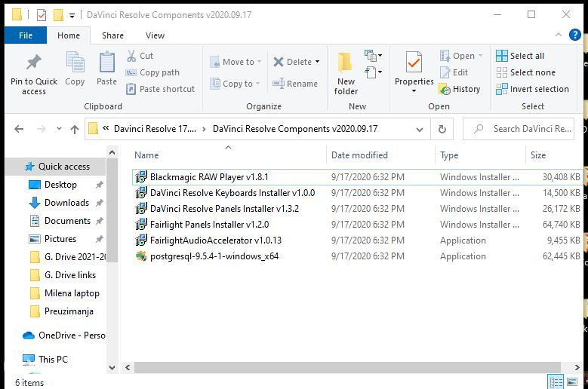Viewport: 588px width, 389px height.
Task: Open G. Drive links folder
Action: (70, 275)
